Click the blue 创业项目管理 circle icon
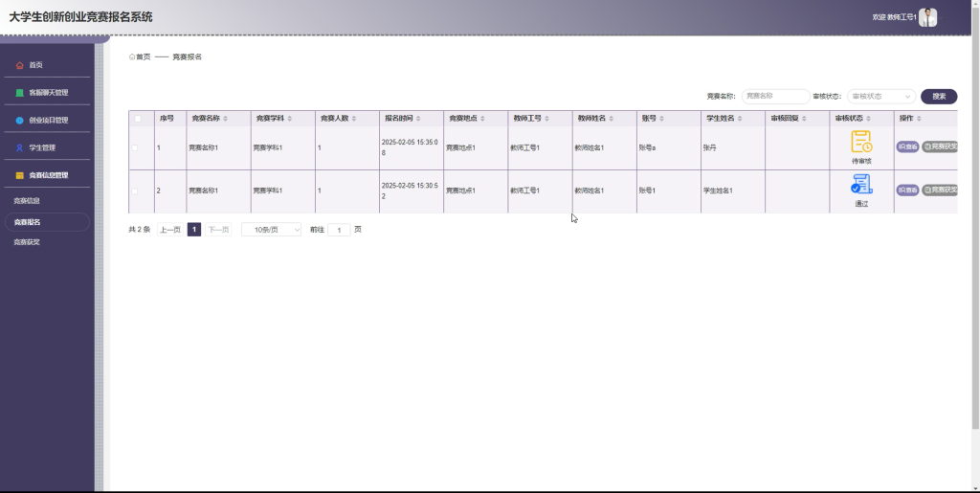Viewport: 980px width, 493px height. pos(19,120)
